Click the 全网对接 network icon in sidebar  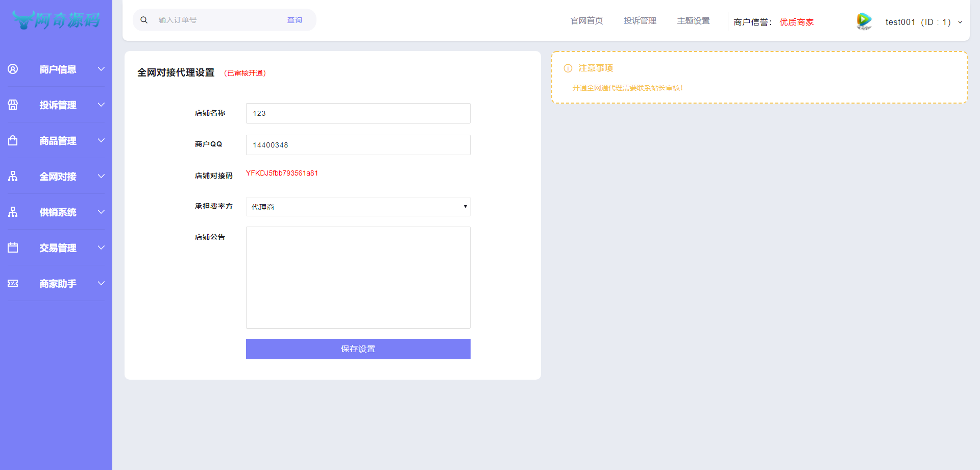(13, 176)
